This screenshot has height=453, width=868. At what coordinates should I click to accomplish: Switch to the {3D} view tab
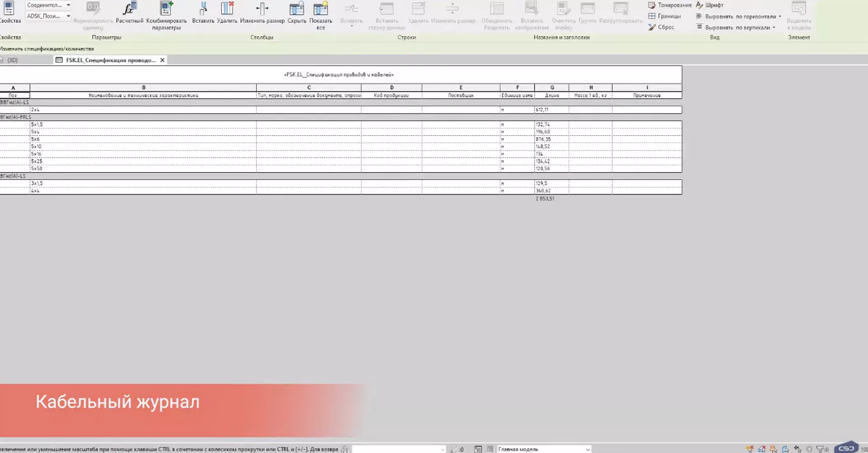[12, 60]
